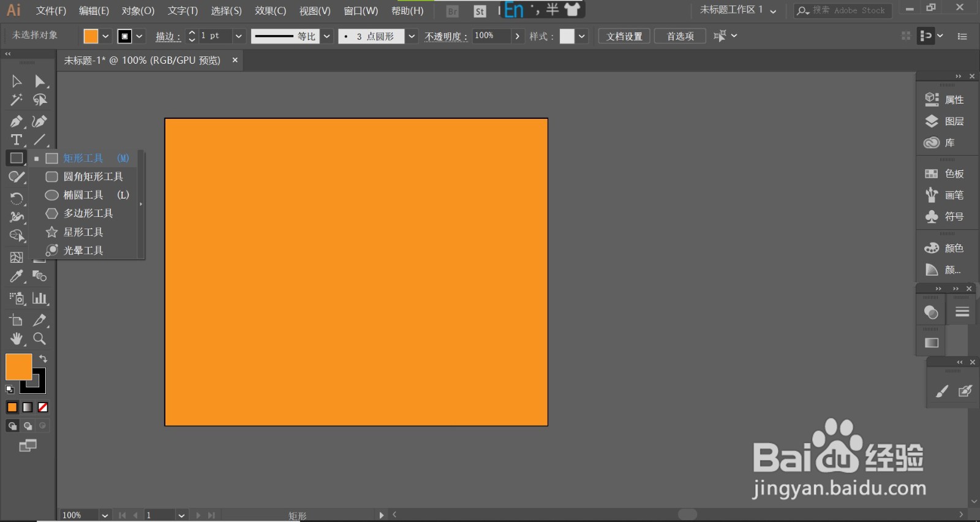Open the Swatches panel
Image resolution: width=980 pixels, height=522 pixels.
pos(944,174)
